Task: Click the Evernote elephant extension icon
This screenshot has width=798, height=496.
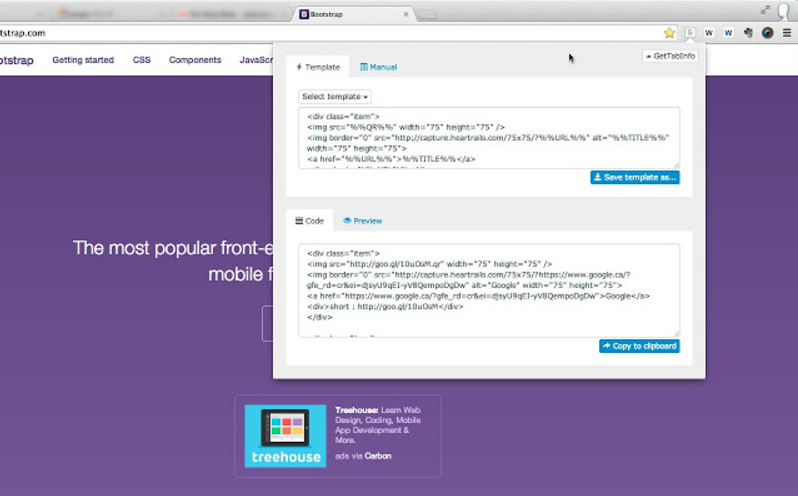Action: click(748, 33)
